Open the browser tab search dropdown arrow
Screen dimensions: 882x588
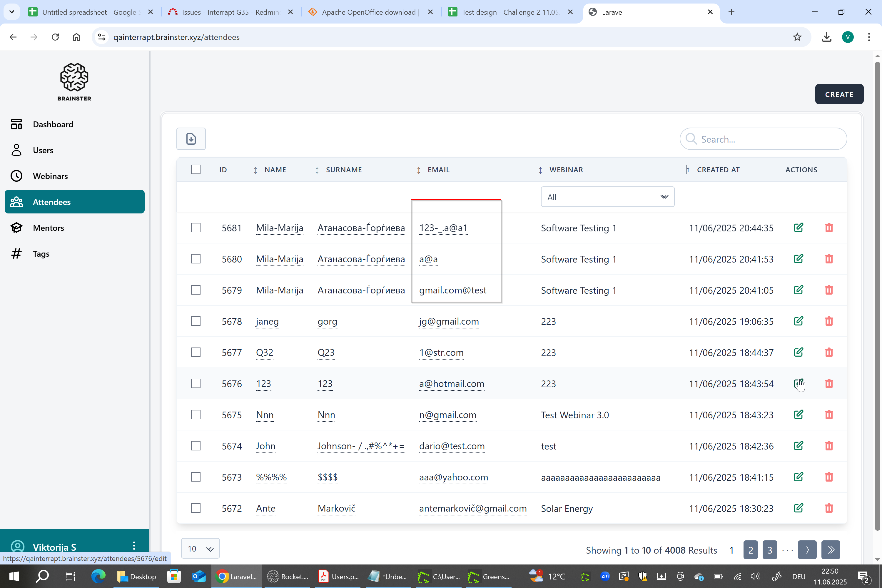click(x=12, y=12)
